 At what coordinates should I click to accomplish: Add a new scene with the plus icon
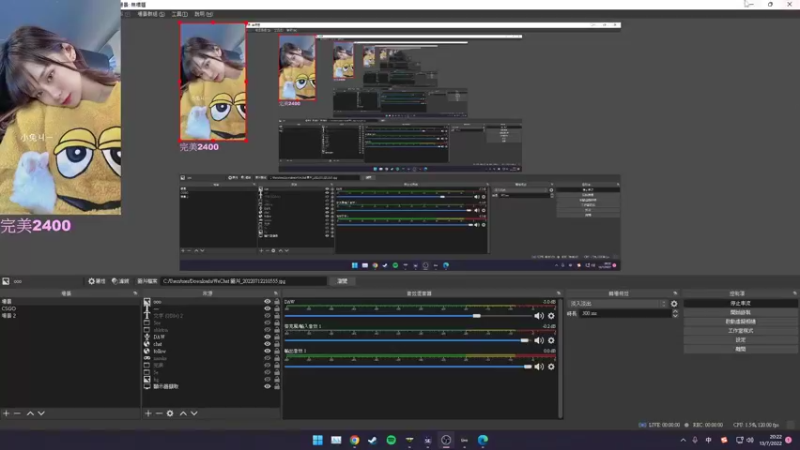coord(6,413)
